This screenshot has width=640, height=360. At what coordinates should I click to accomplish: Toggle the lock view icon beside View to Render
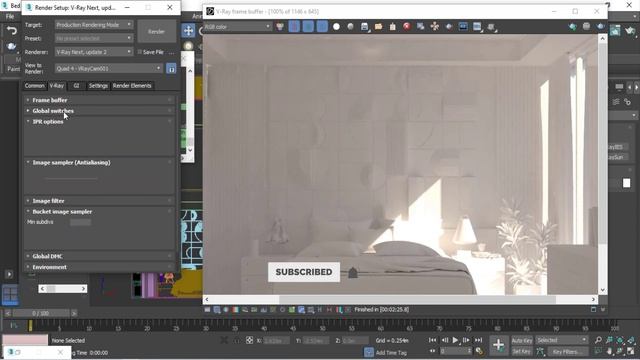pyautogui.click(x=171, y=69)
